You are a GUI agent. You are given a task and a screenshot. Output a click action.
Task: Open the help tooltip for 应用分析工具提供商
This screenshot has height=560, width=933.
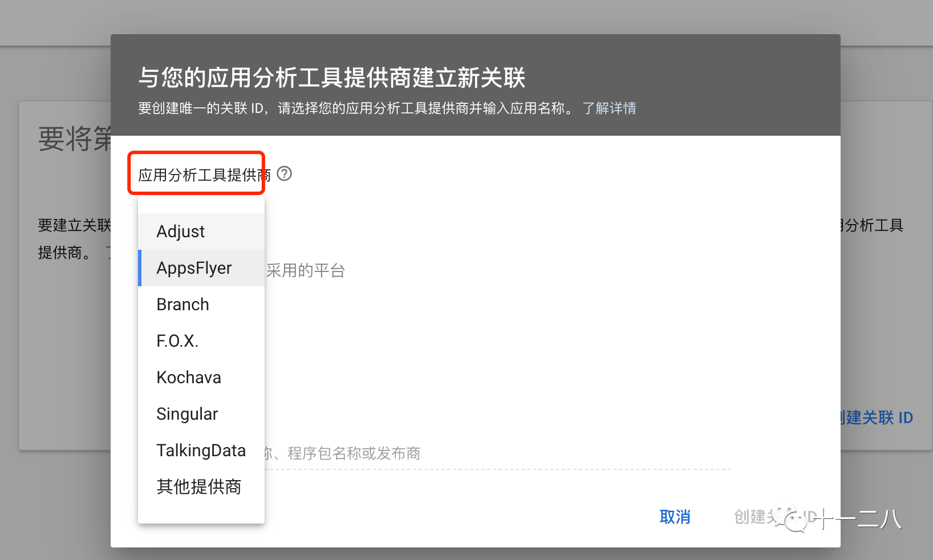tap(285, 175)
